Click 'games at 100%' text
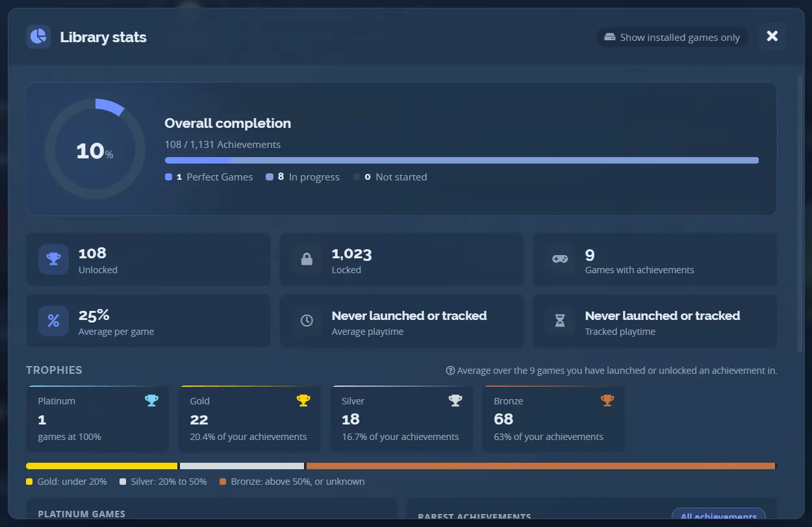Screen dimensions: 812x527 point(70,437)
